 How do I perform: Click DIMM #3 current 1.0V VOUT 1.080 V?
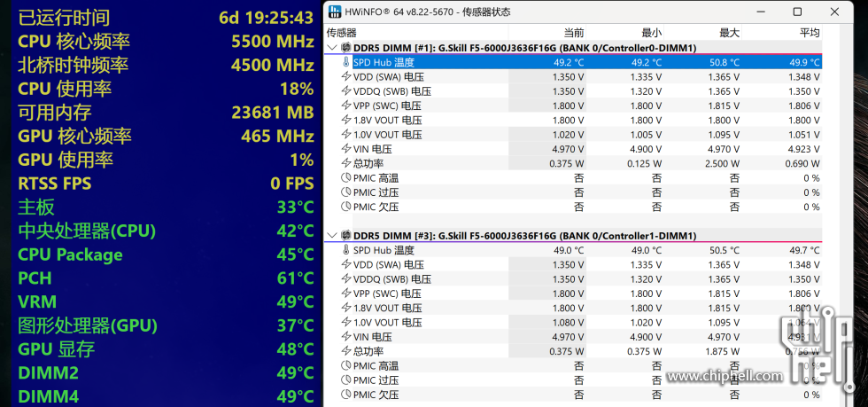tap(568, 323)
